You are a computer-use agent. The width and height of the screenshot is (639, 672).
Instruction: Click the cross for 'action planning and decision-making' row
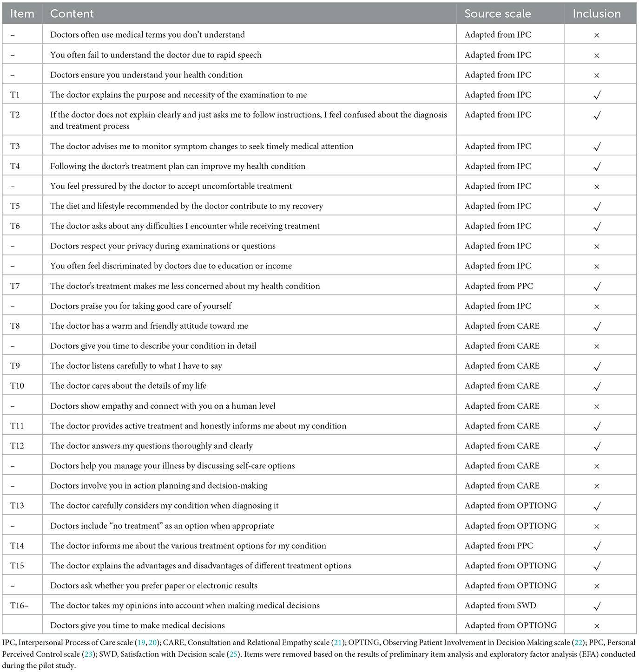[597, 486]
